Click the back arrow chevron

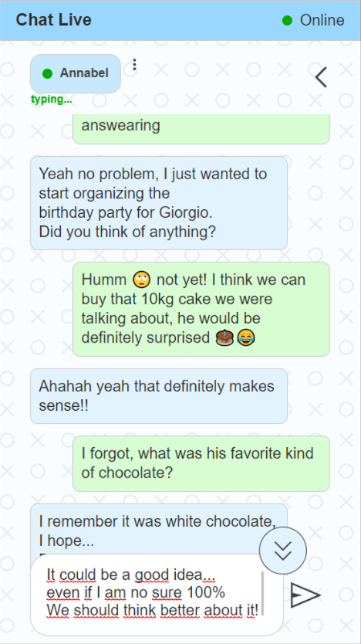(x=321, y=76)
